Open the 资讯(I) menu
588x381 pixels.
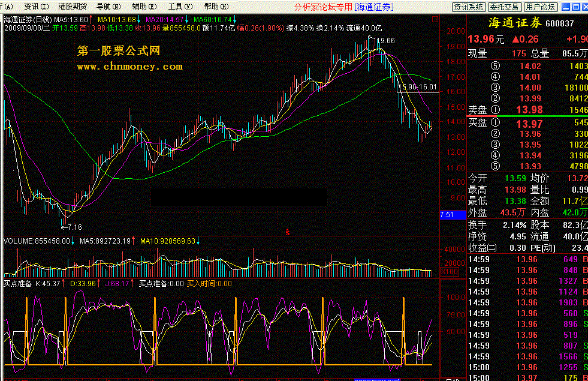(x=37, y=7)
